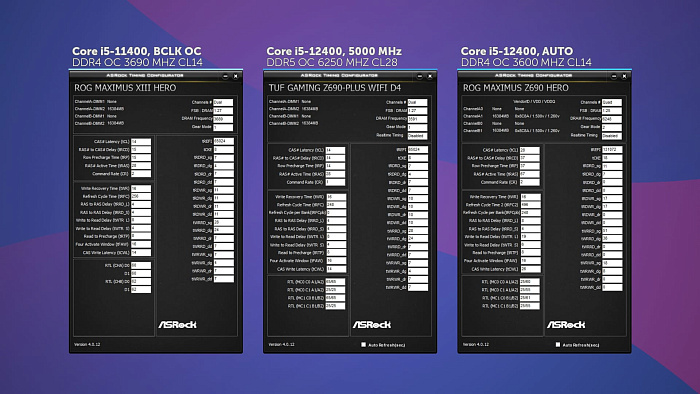
Task: Enable Auto Refresh in Z690 HERO window
Action: point(558,344)
